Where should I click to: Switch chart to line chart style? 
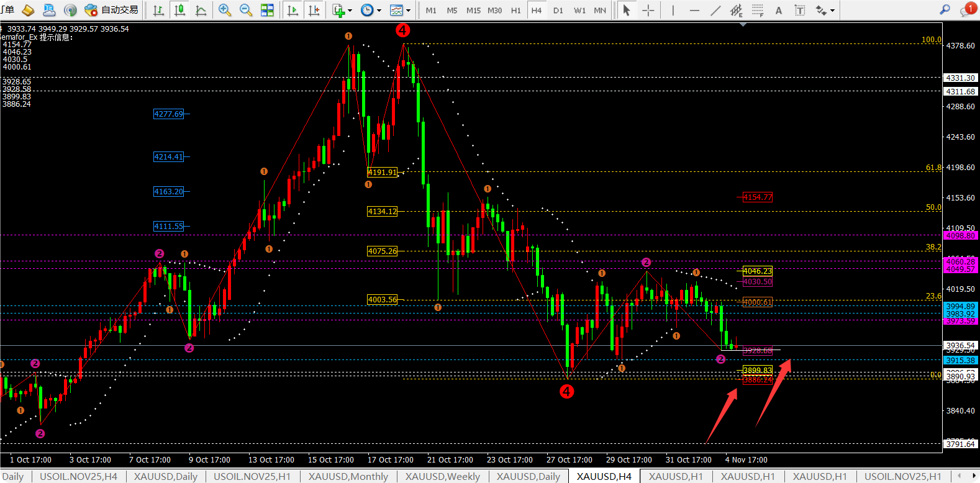pyautogui.click(x=201, y=10)
